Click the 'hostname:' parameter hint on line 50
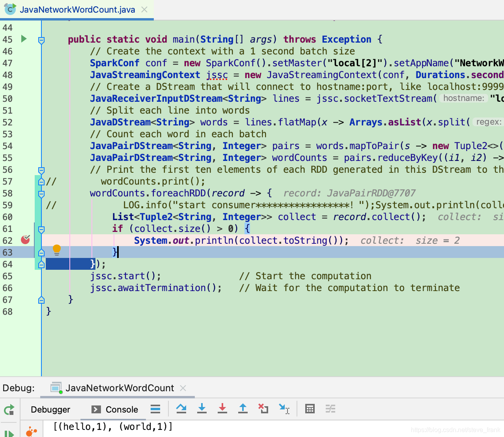504x437 pixels. (463, 98)
